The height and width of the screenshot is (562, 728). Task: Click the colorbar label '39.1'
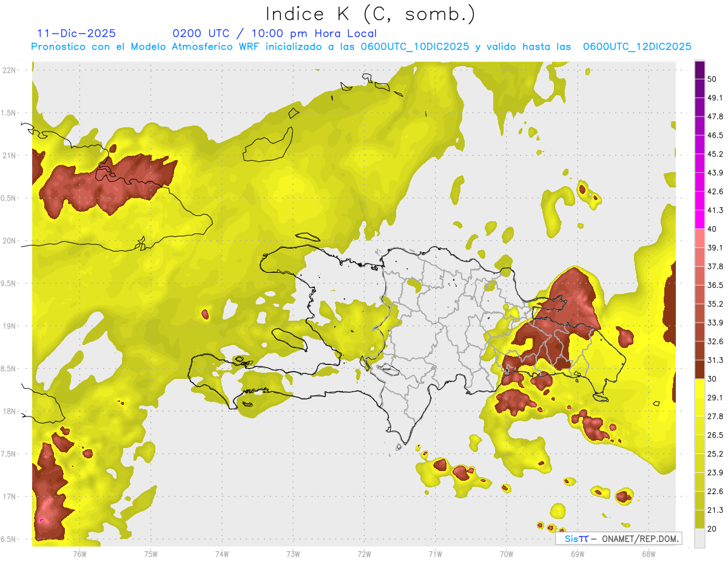(715, 247)
